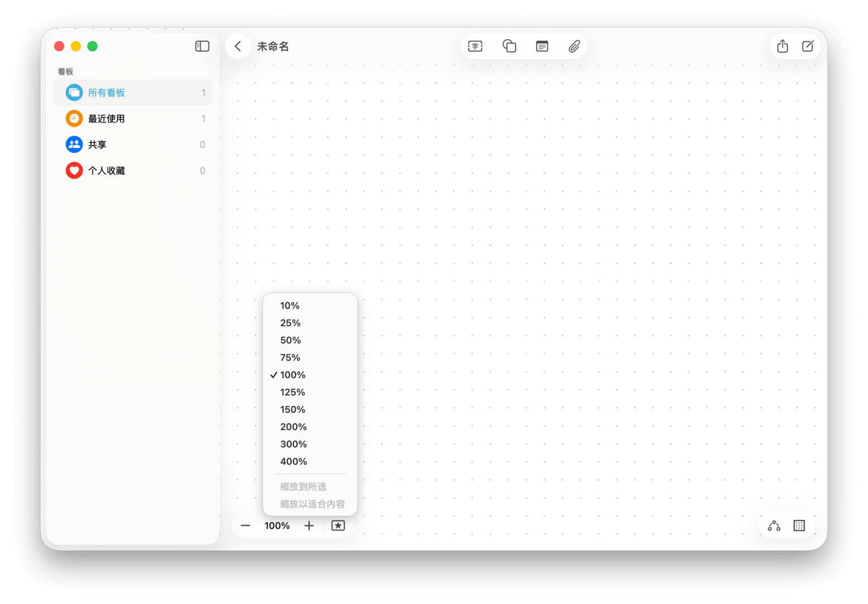Image resolution: width=868 pixels, height=604 pixels.
Task: Click 缩放以适合内容 menu entry
Action: coord(310,504)
